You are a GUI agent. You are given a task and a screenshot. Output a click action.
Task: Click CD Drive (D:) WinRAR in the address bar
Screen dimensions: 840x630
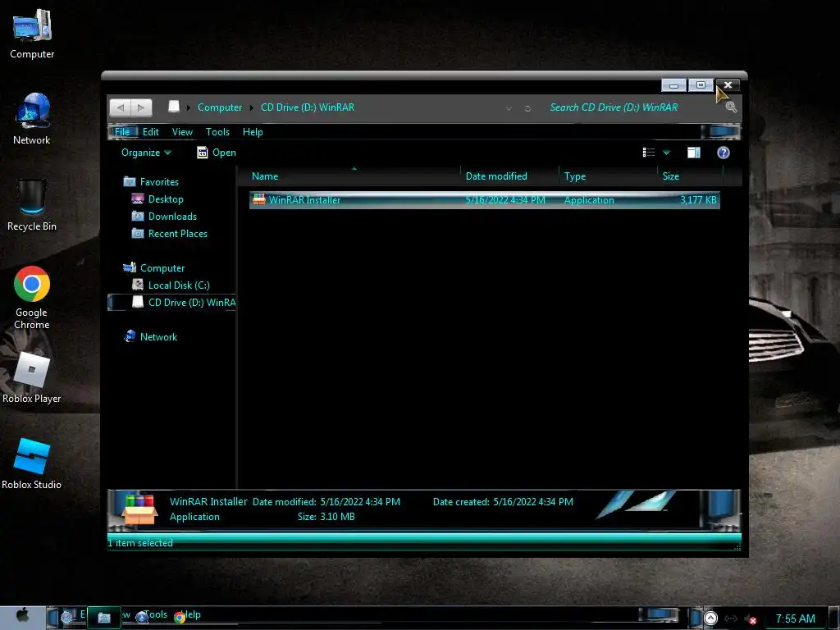(308, 107)
